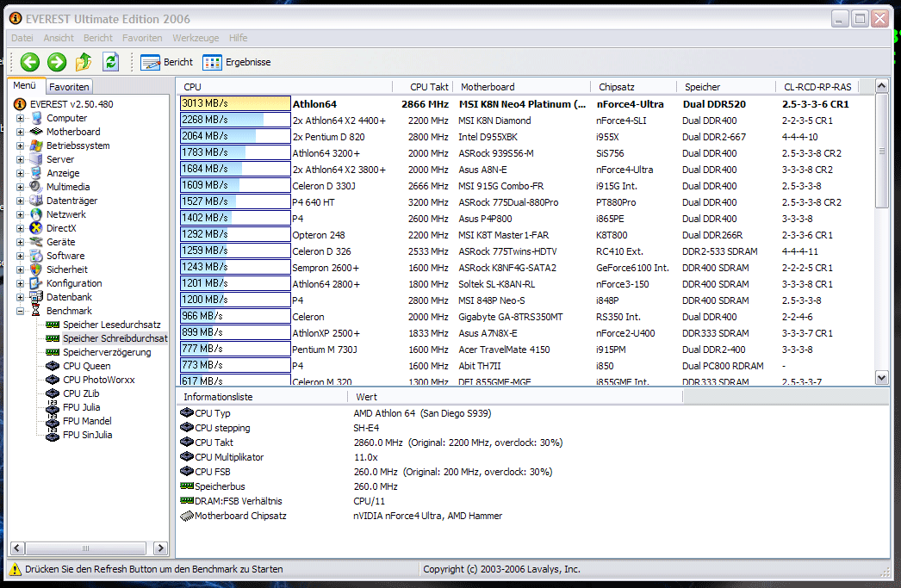Go forward with the green right arrow
This screenshot has height=588, width=901.
56,62
